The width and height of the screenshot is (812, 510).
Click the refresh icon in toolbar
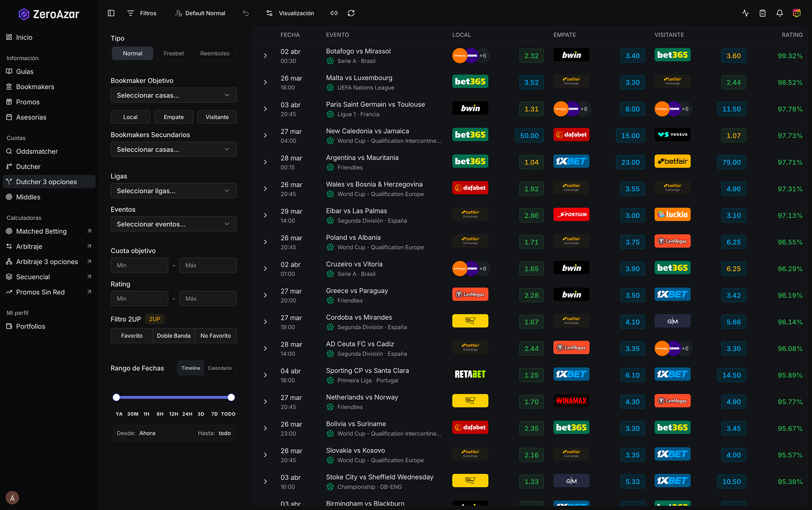(x=351, y=13)
